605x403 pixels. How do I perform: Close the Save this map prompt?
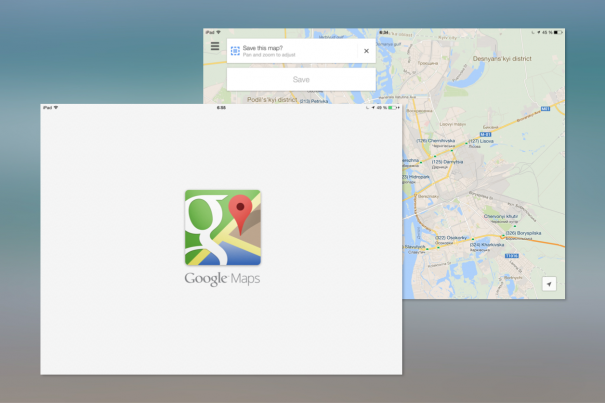[366, 51]
